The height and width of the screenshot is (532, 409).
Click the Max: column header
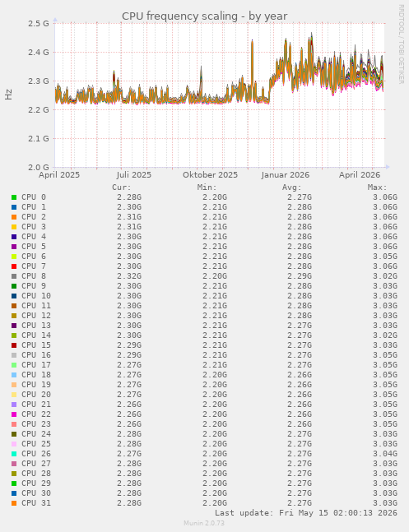(x=378, y=187)
